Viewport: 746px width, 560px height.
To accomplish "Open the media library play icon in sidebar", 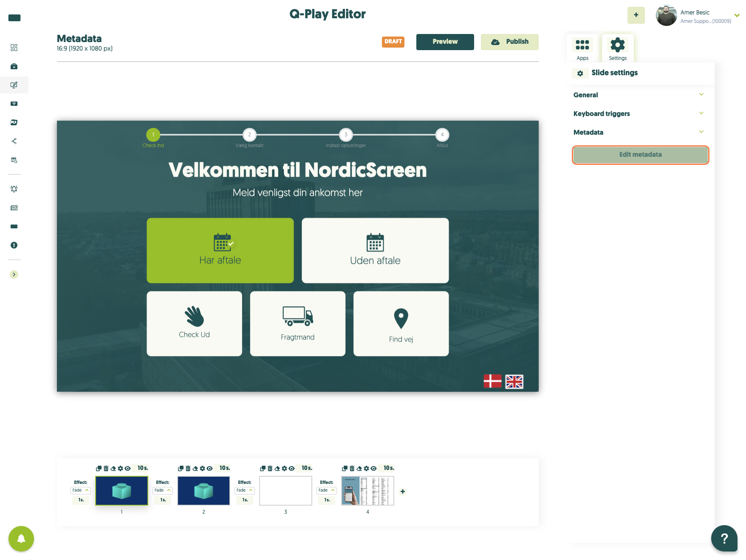I will 14,66.
